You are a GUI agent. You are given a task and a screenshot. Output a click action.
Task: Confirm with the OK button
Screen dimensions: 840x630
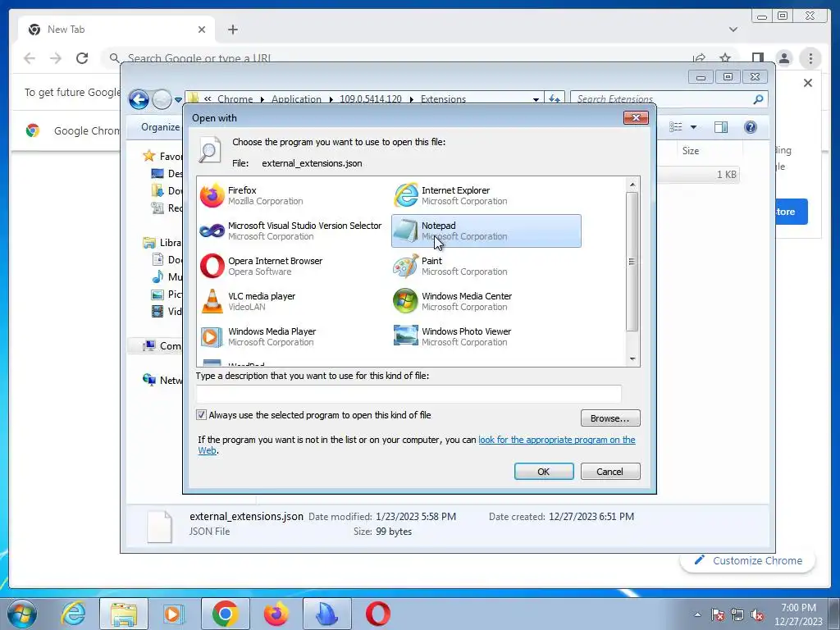(x=544, y=472)
